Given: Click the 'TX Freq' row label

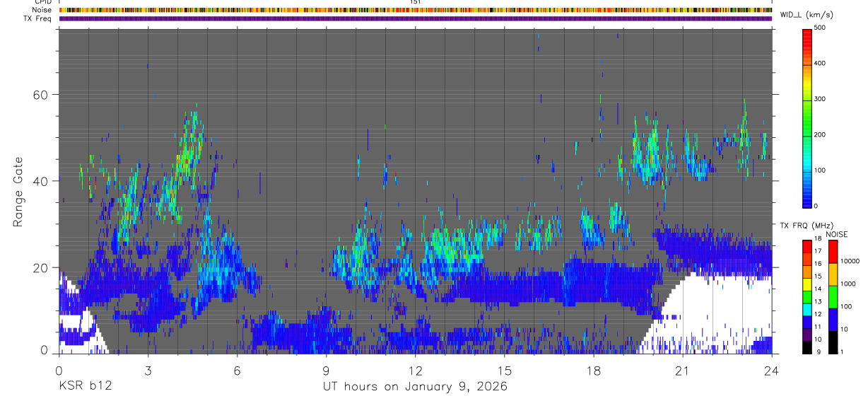Looking at the screenshot, I should (x=37, y=18).
